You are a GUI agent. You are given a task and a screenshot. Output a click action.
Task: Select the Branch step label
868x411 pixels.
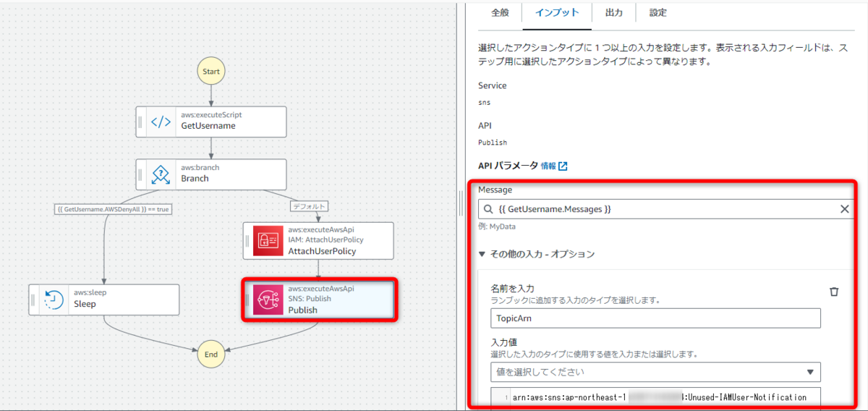[195, 178]
